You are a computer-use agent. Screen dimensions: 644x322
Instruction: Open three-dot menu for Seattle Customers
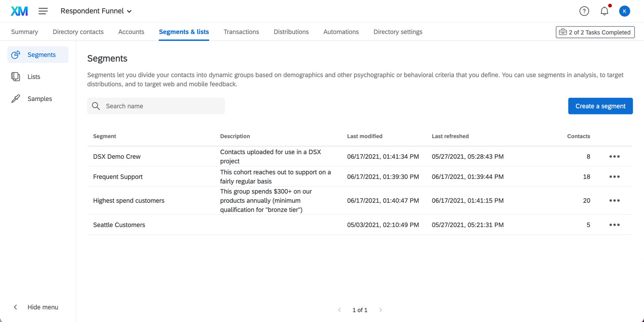pos(614,225)
